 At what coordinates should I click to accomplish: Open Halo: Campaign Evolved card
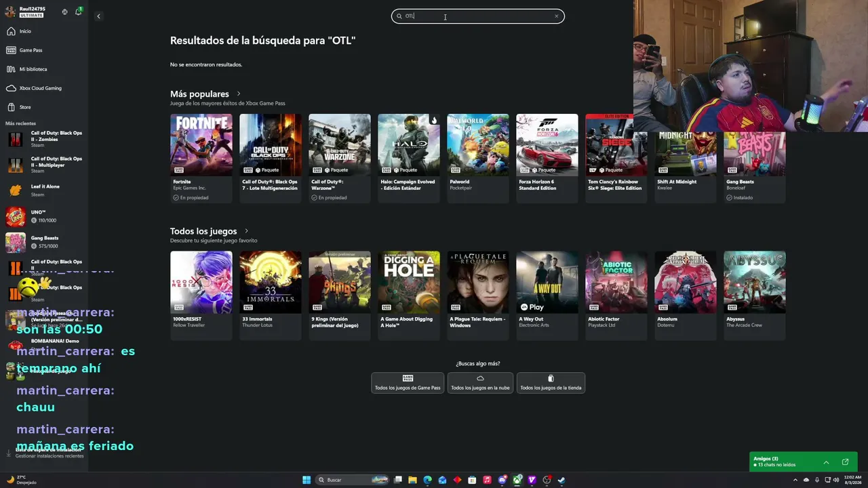pos(408,158)
